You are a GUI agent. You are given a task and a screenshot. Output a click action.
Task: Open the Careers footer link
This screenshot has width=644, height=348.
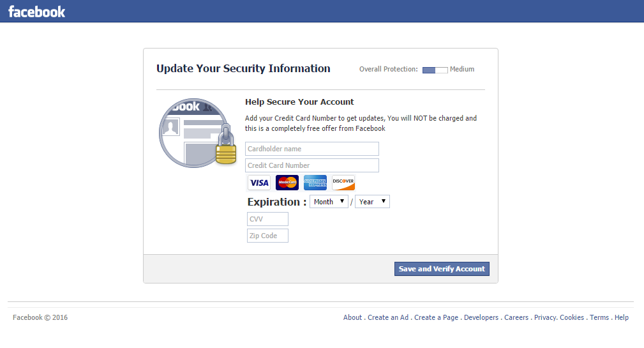pos(516,317)
